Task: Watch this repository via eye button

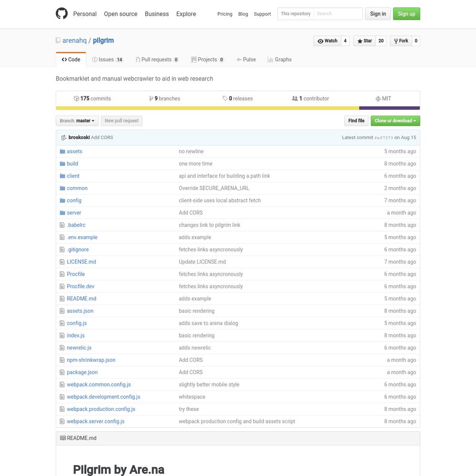Action: [327, 40]
